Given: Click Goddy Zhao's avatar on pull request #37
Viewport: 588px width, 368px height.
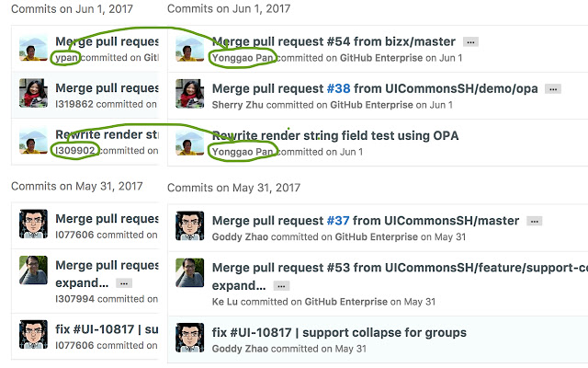Looking at the screenshot, I should (x=189, y=226).
